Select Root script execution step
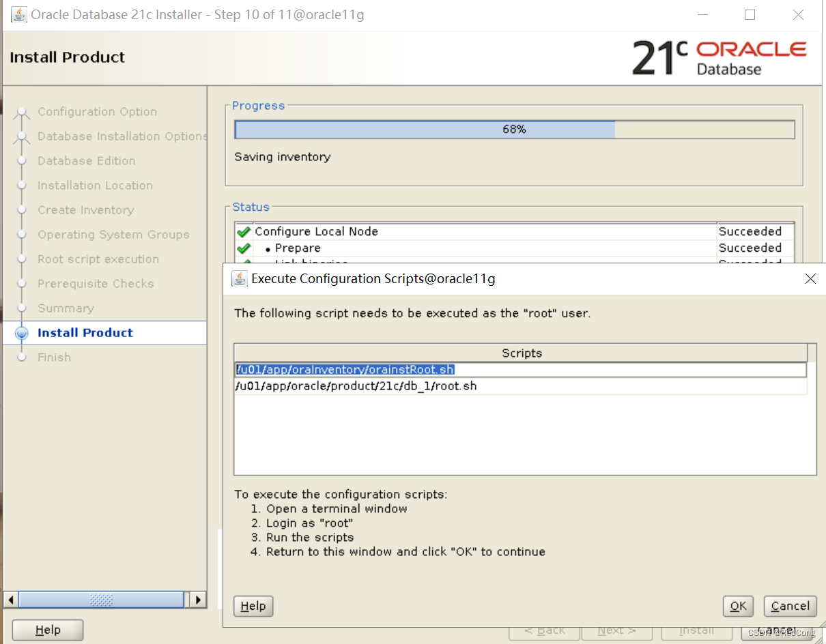826x644 pixels. pos(98,259)
